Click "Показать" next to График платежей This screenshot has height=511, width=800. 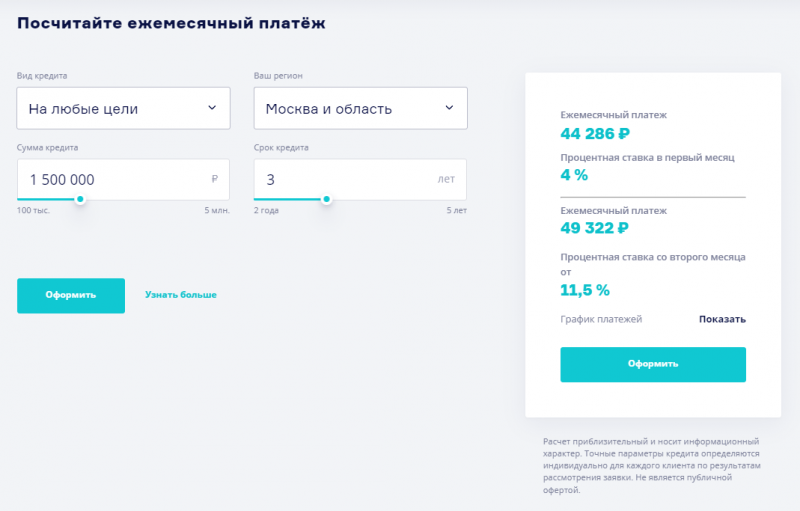pyautogui.click(x=722, y=319)
